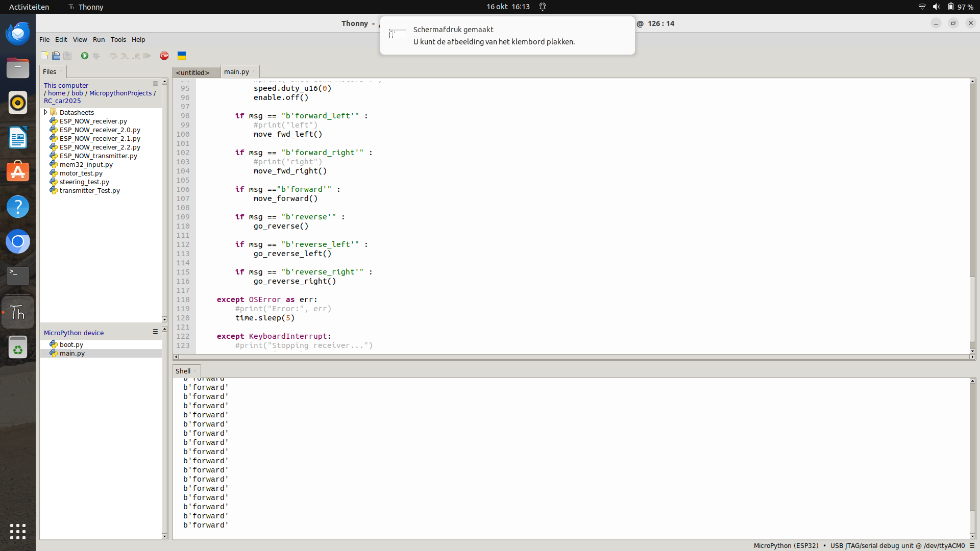Open Thunderbird from the dock
This screenshot has height=551, width=980.
(18, 34)
